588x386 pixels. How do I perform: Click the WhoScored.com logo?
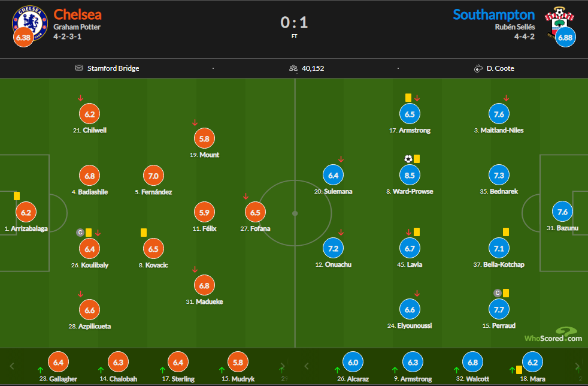(x=553, y=336)
